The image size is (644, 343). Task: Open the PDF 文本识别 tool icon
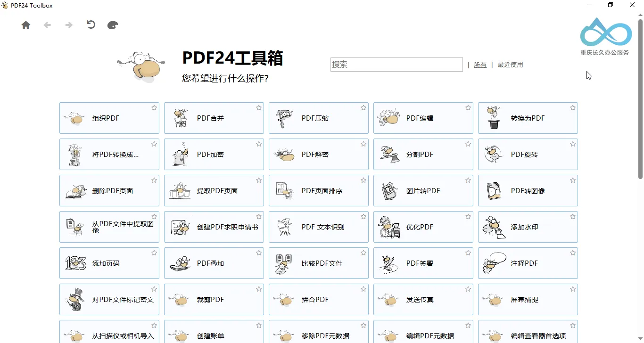tap(284, 227)
